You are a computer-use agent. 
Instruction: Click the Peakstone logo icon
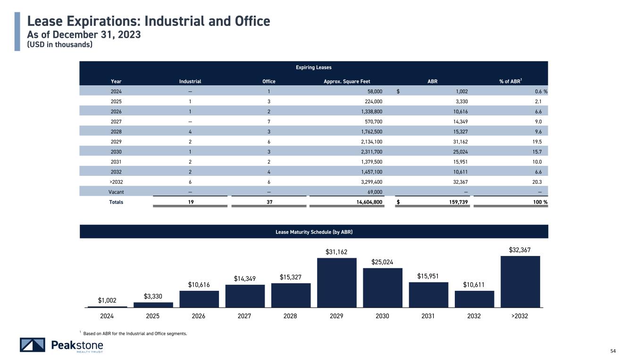pos(33,345)
